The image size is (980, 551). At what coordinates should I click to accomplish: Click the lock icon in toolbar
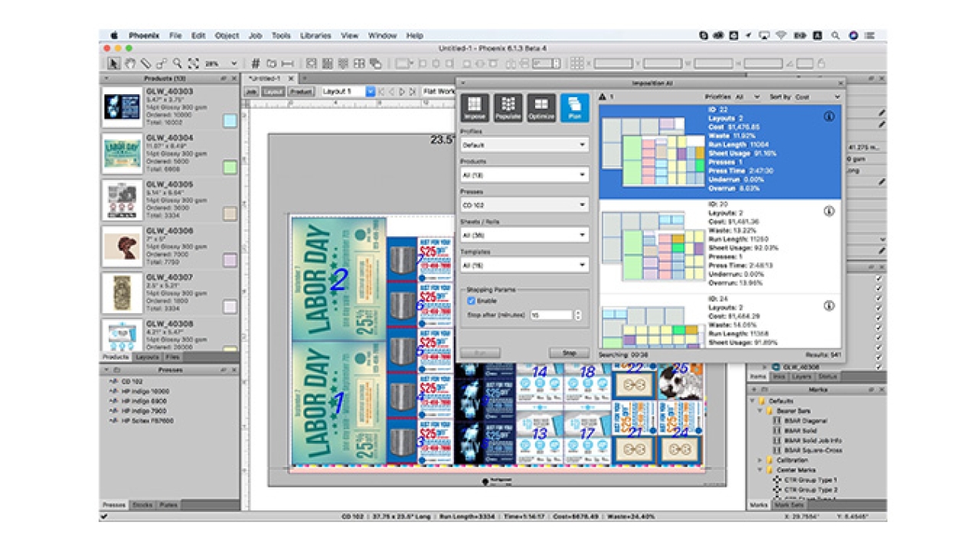821,64
